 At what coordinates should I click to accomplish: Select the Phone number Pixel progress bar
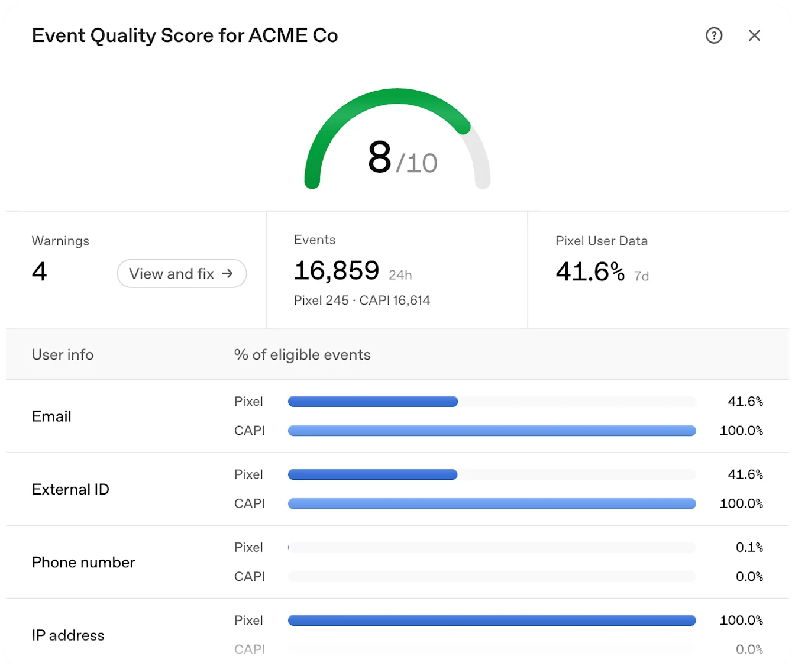point(492,547)
